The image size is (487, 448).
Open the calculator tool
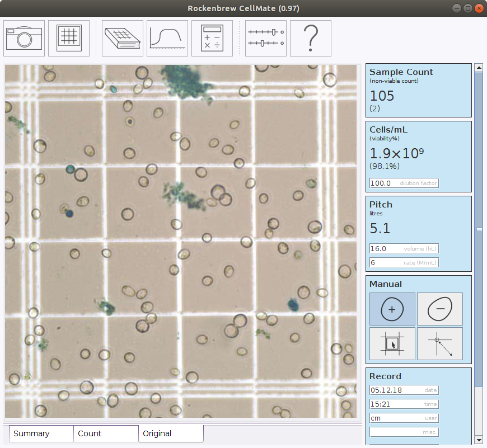tap(212, 38)
